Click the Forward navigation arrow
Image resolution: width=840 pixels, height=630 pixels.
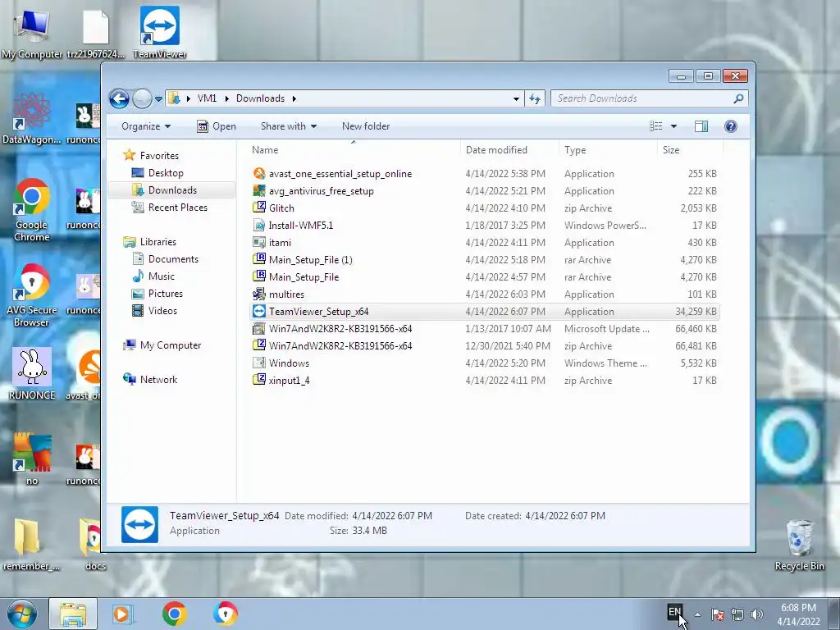point(142,98)
